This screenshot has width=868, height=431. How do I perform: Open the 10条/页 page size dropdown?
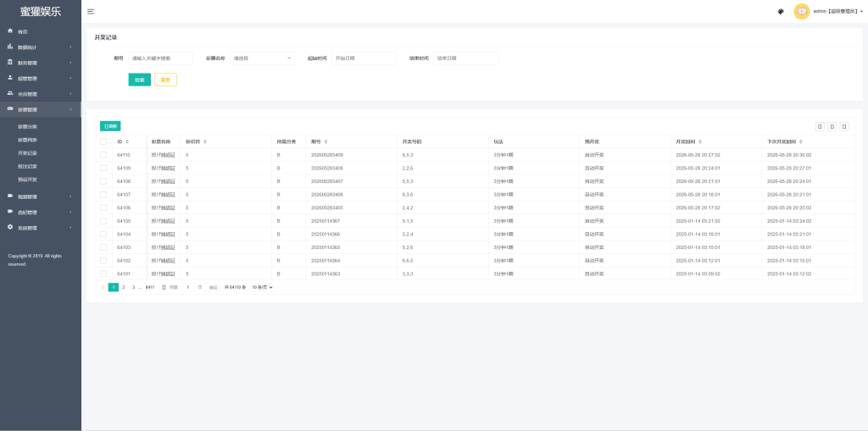tap(262, 288)
